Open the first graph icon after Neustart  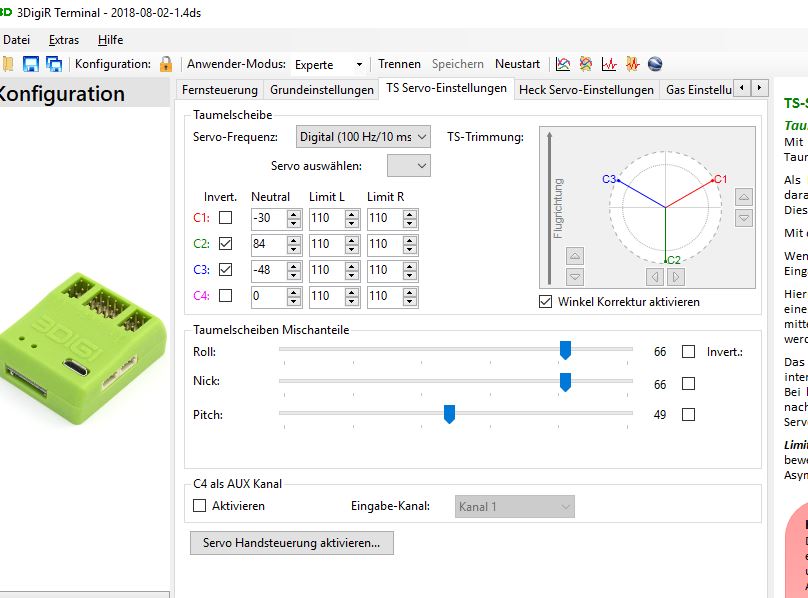[564, 64]
